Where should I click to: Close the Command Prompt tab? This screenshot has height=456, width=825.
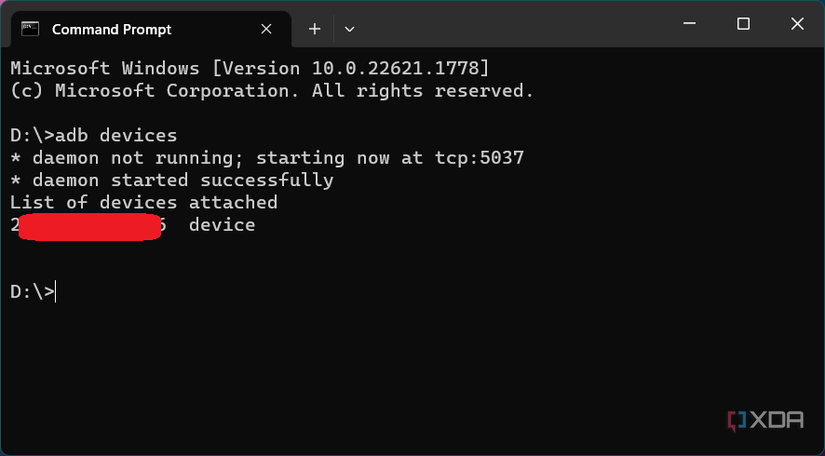click(x=266, y=29)
